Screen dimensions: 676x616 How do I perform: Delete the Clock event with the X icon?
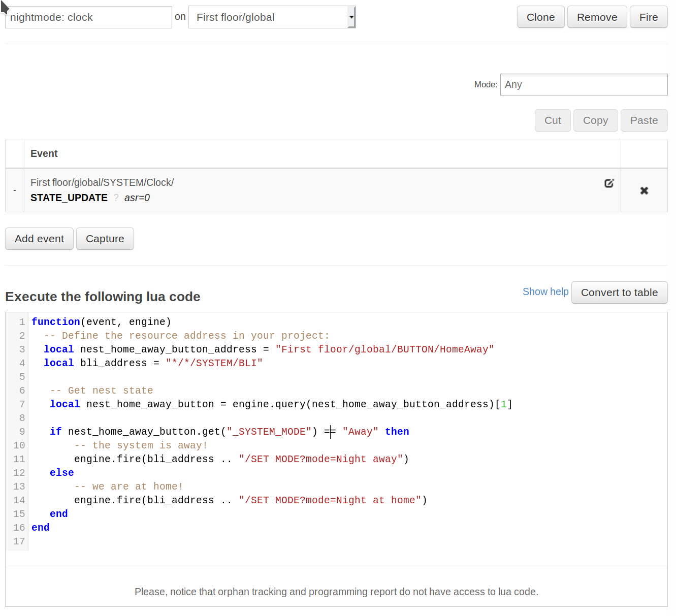[644, 190]
